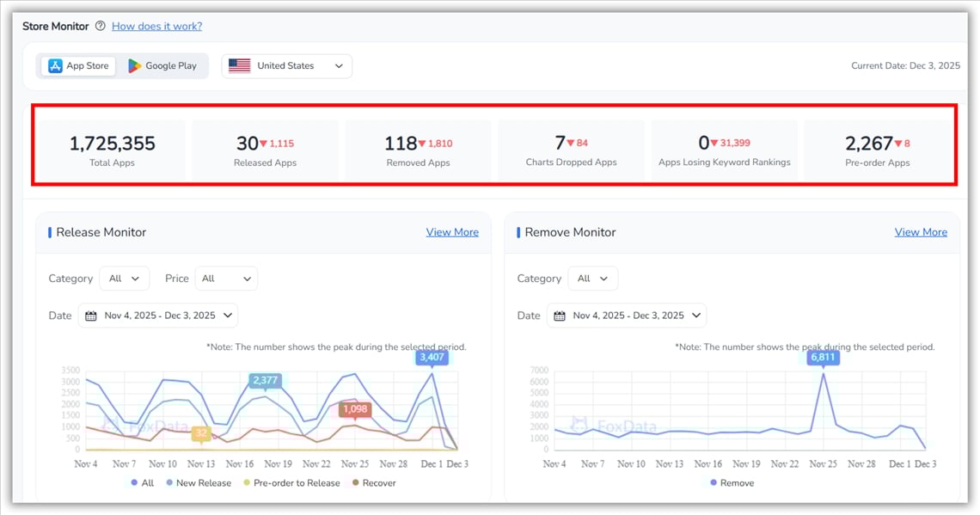Screen dimensions: 980x515
Task: Switch to the Google Play tab
Action: click(163, 65)
